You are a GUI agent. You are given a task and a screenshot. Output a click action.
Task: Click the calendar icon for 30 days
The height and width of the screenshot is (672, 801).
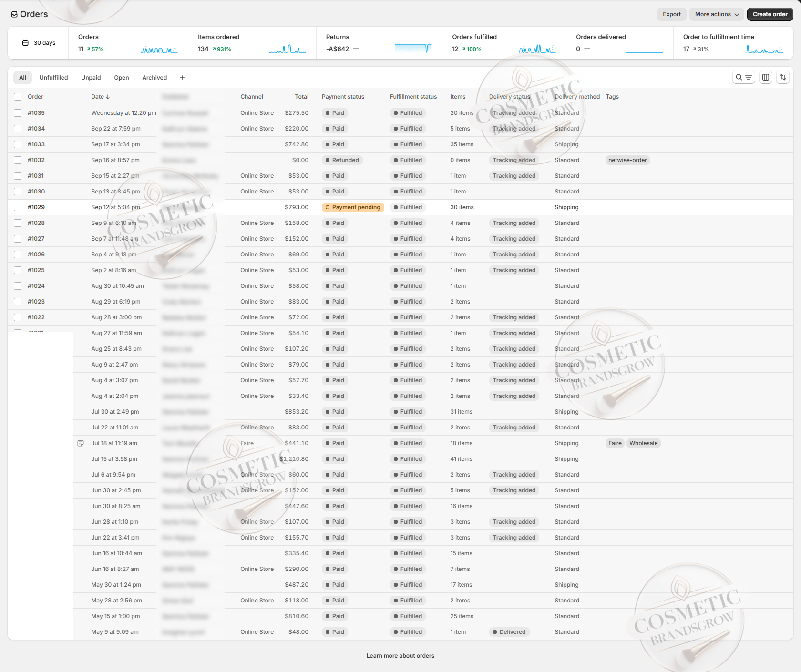click(25, 43)
